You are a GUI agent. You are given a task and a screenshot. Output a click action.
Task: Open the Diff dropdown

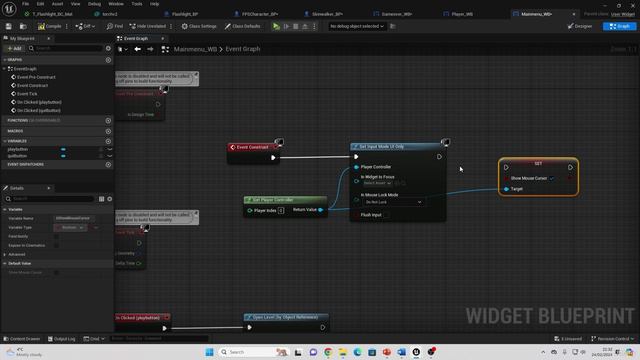[x=85, y=26]
